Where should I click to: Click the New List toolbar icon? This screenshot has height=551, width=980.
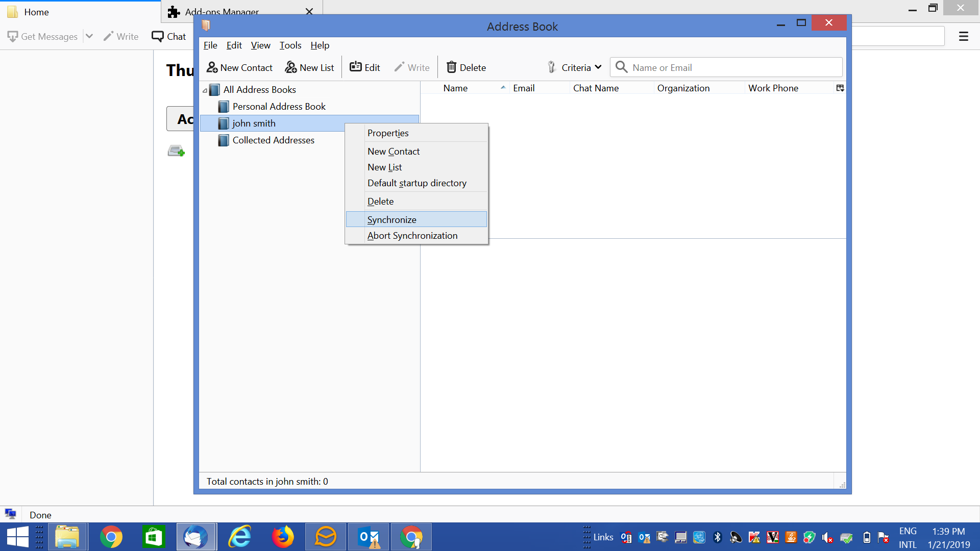click(x=291, y=67)
